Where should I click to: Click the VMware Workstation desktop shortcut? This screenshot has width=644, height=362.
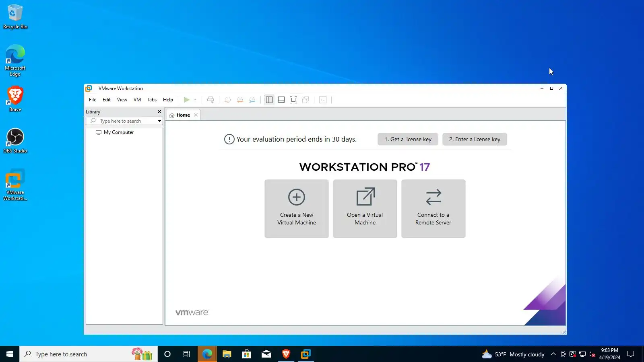[x=15, y=185]
